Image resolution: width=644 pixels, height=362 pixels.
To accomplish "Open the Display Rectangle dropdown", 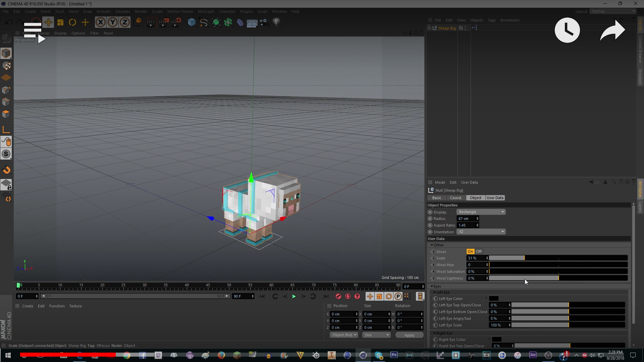I will [481, 212].
